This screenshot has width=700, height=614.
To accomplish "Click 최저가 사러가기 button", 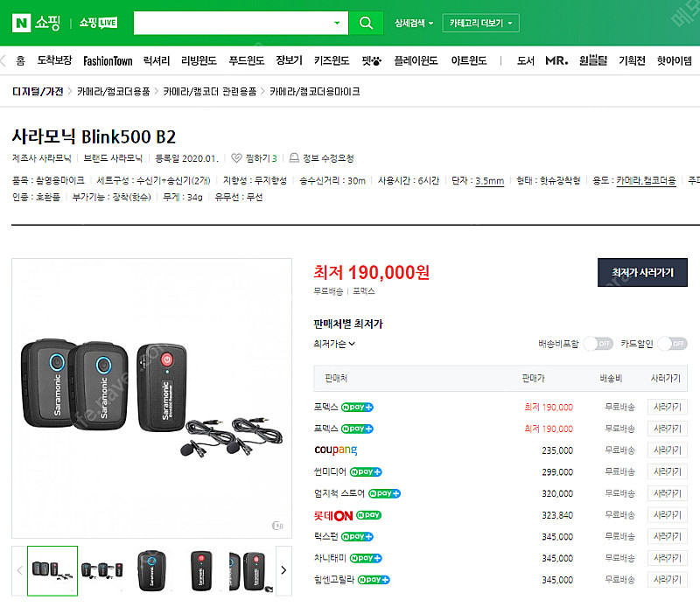I will point(642,272).
